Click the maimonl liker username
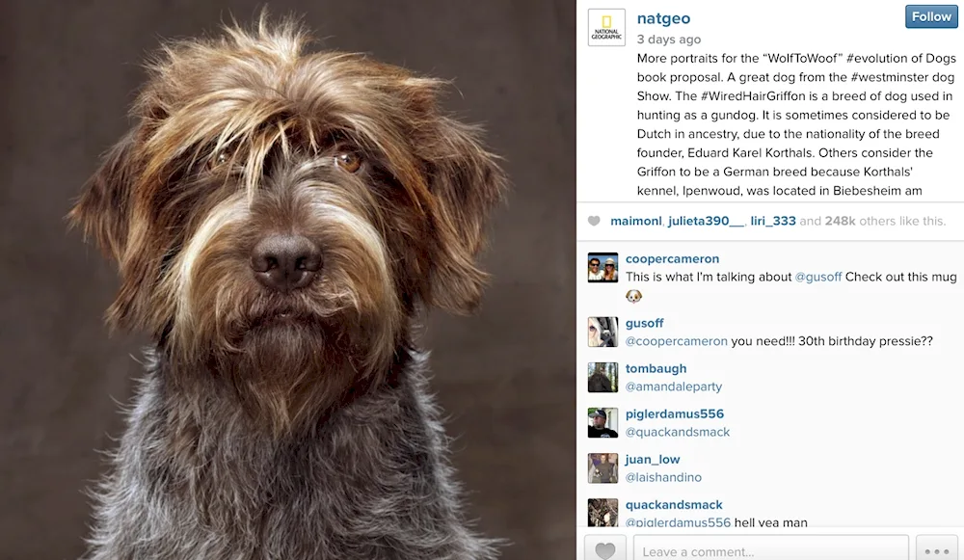The height and width of the screenshot is (560, 964). point(635,221)
